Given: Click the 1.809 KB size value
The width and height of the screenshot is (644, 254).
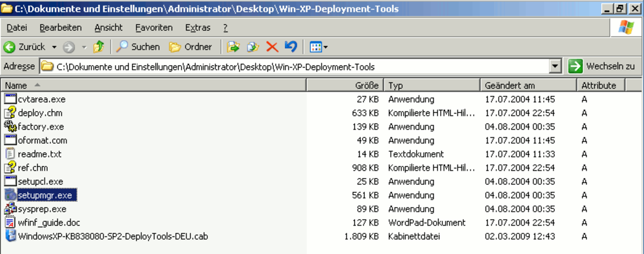Looking at the screenshot, I should click(362, 236).
